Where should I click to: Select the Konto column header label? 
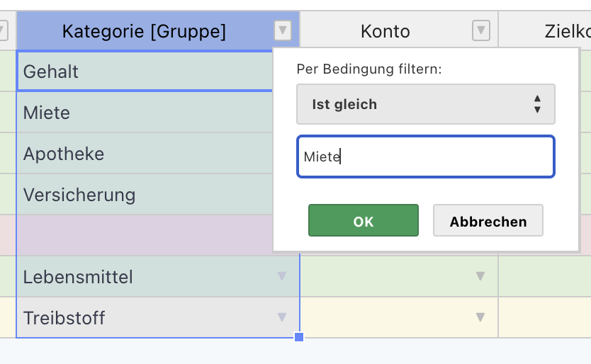tap(385, 30)
